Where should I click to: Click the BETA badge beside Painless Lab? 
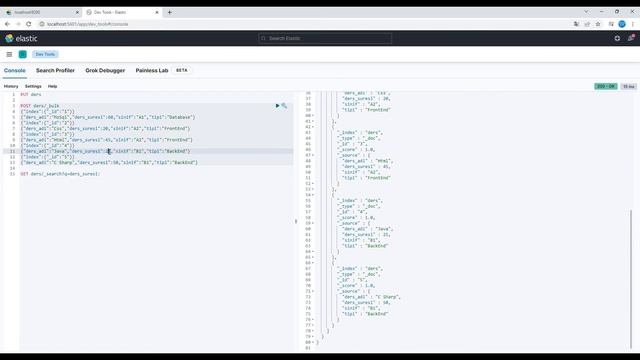(182, 70)
